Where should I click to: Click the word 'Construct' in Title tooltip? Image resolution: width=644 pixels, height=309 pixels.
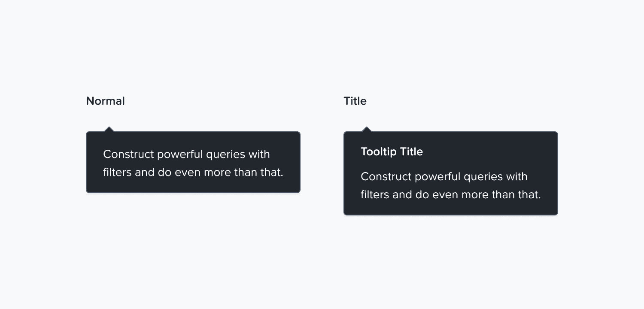pyautogui.click(x=385, y=176)
